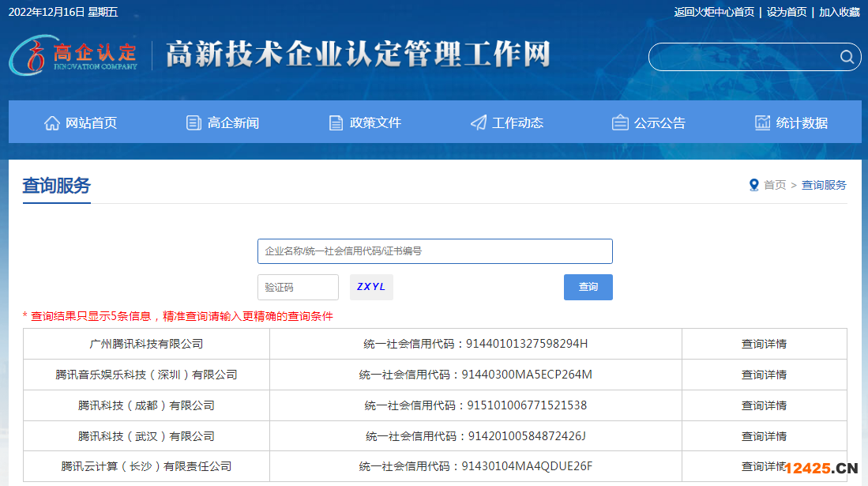Click 首页 in the breadcrumb
This screenshot has height=486, width=868.
pyautogui.click(x=775, y=185)
